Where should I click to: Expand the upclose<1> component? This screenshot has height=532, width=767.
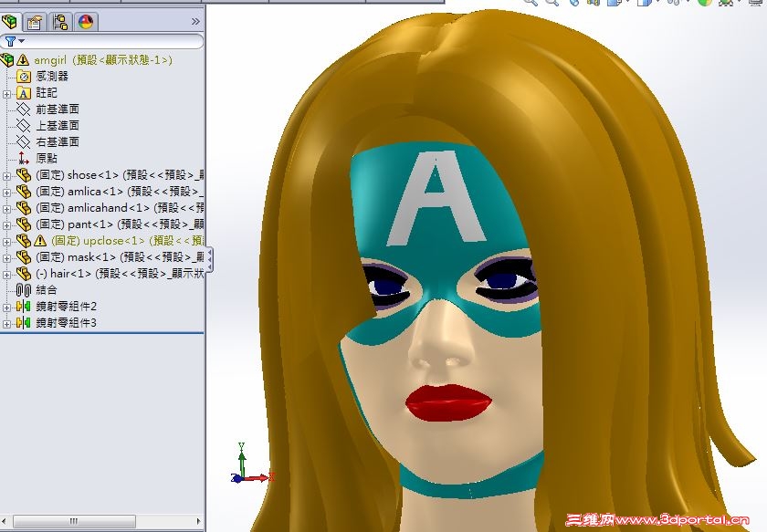pos(6,242)
